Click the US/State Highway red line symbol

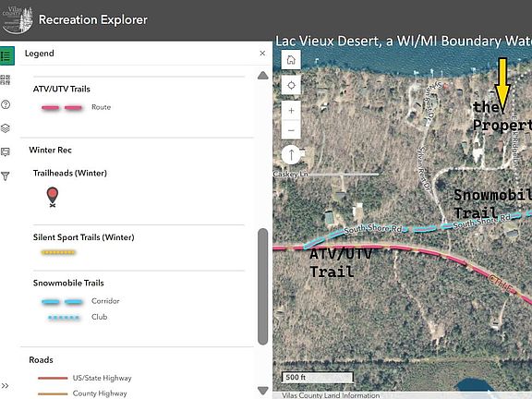coord(53,378)
